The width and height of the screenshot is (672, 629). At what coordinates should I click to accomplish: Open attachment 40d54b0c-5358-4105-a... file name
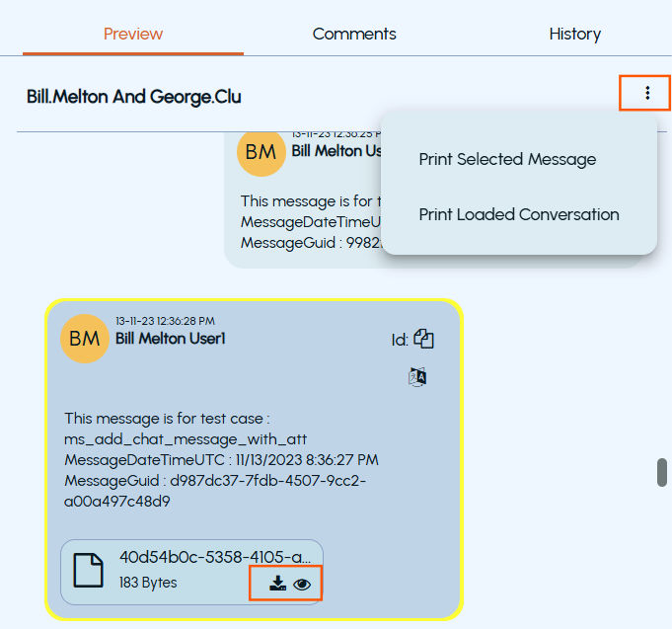[x=215, y=557]
